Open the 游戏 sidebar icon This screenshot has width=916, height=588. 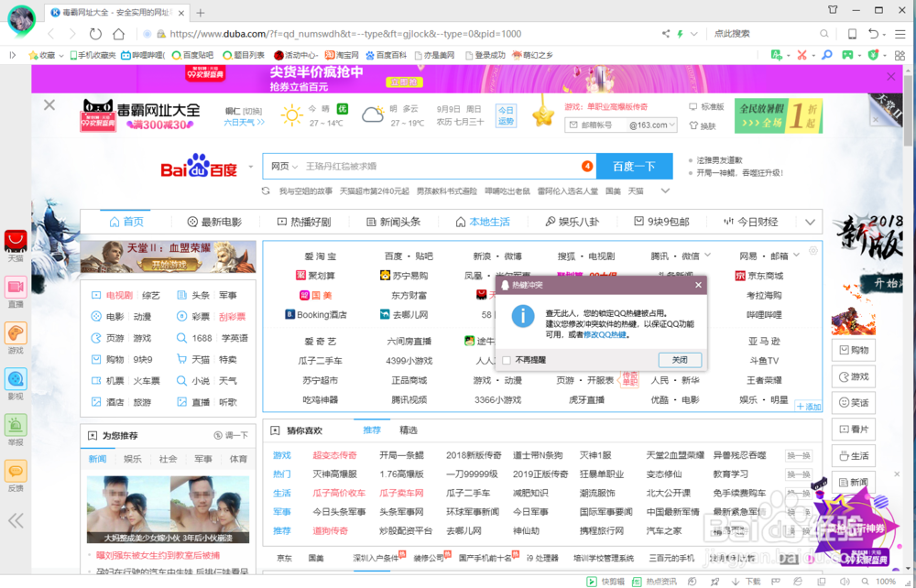pos(16,338)
